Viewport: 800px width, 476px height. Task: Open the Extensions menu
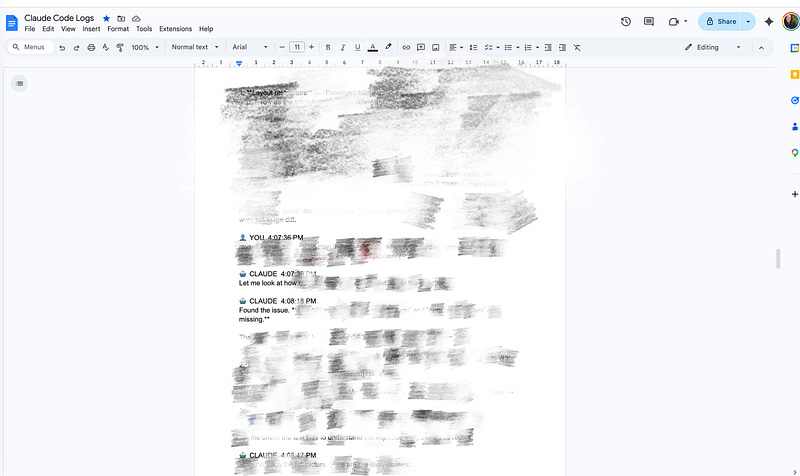176,29
